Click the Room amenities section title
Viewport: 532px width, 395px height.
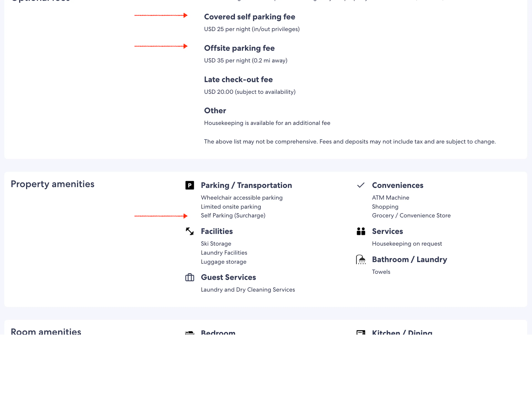(x=46, y=331)
